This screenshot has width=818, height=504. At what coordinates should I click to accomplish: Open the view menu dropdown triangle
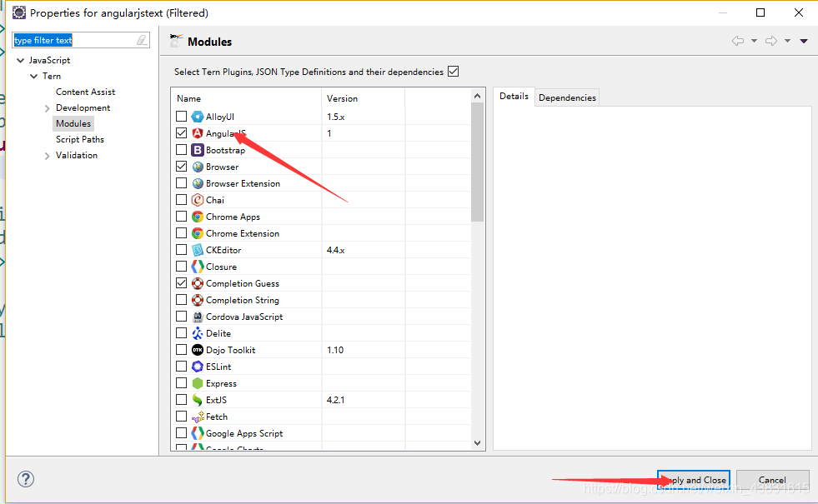[x=804, y=41]
